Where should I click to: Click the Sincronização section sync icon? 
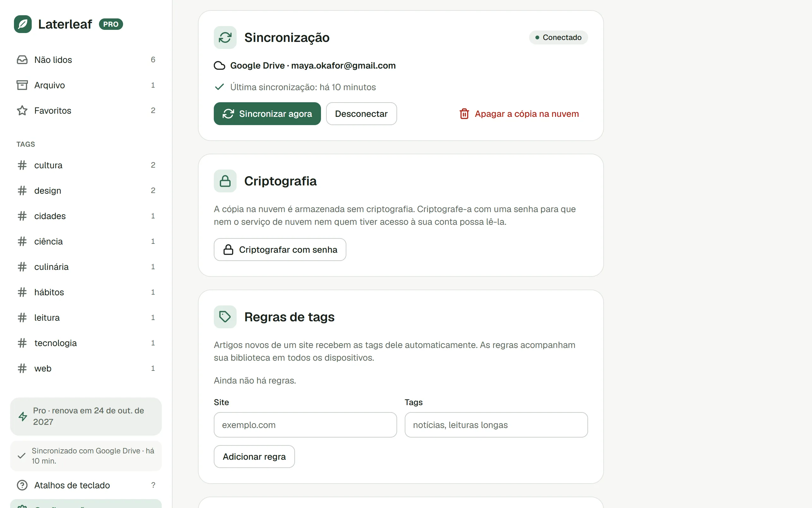[225, 38]
